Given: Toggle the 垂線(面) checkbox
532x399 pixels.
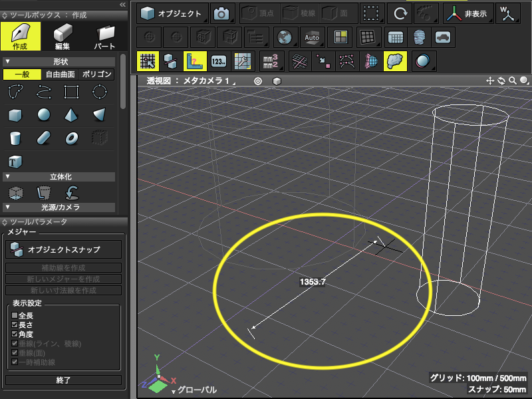Looking at the screenshot, I should (15, 352).
